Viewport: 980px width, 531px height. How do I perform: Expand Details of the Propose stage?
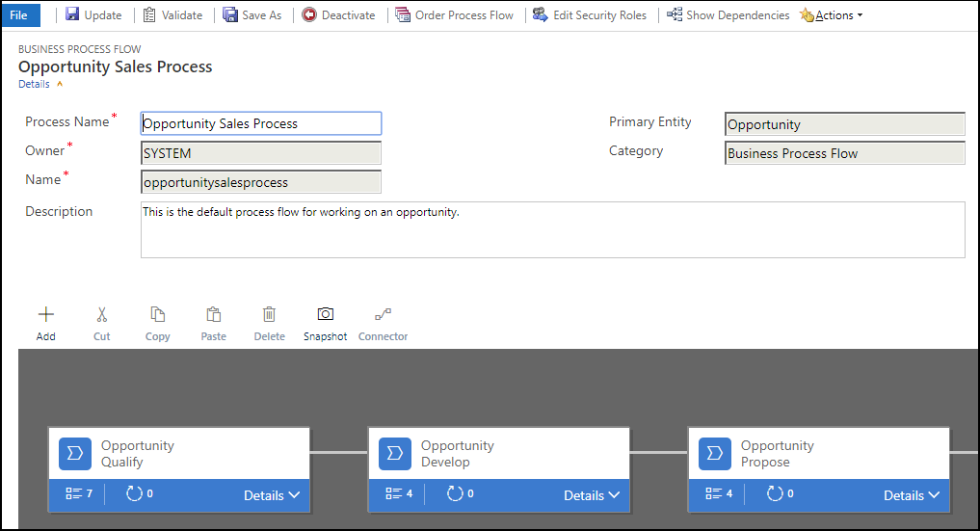click(x=911, y=495)
